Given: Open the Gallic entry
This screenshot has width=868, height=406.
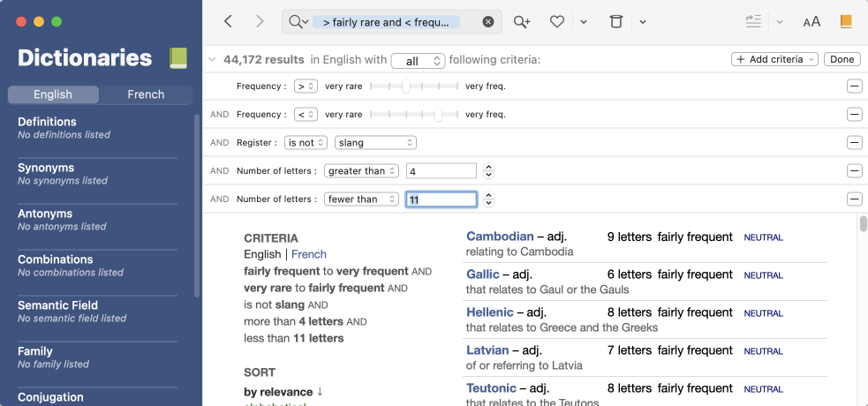Looking at the screenshot, I should click(x=483, y=274).
